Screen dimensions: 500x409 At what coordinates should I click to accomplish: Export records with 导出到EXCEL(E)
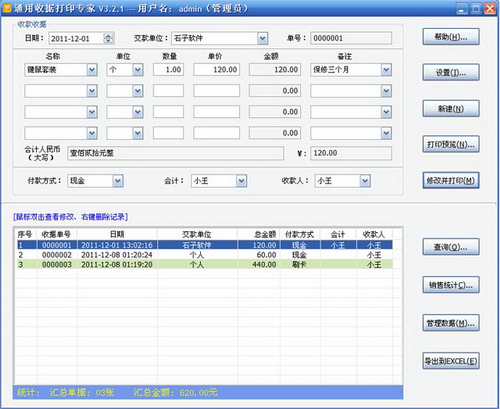451,361
